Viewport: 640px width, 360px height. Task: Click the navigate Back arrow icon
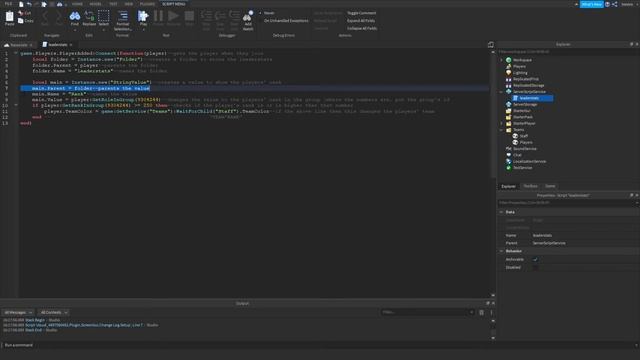click(45, 16)
